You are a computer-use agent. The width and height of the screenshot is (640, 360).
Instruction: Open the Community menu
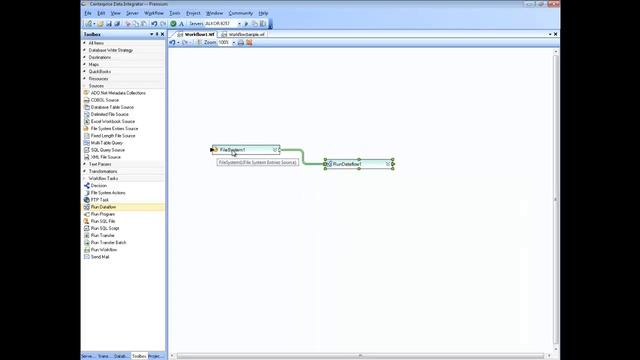(x=241, y=13)
